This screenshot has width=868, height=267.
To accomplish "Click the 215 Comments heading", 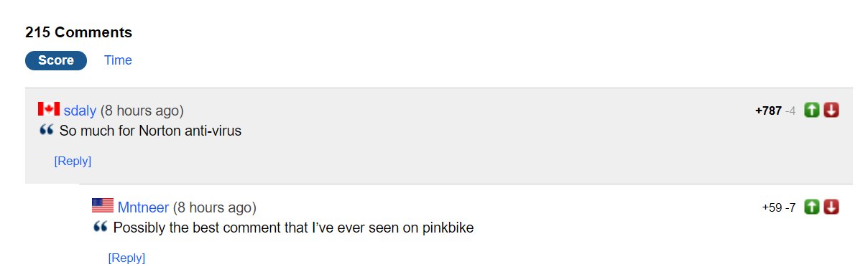I will pyautogui.click(x=78, y=32).
